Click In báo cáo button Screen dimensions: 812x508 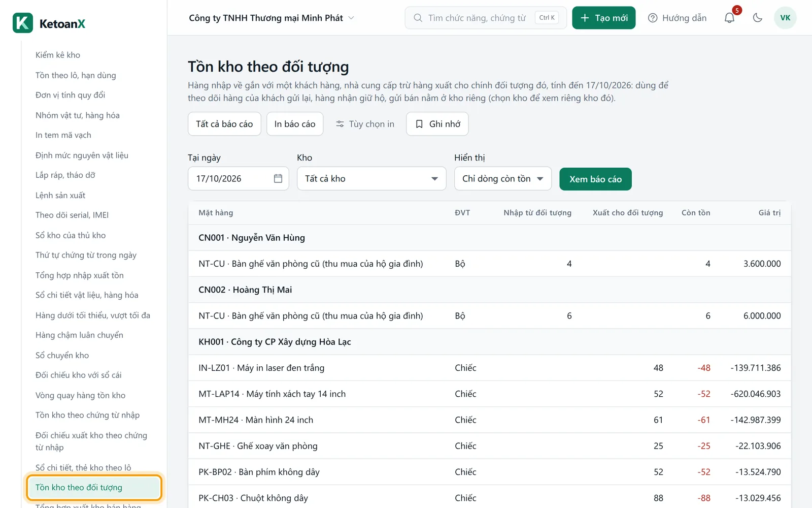click(x=295, y=124)
